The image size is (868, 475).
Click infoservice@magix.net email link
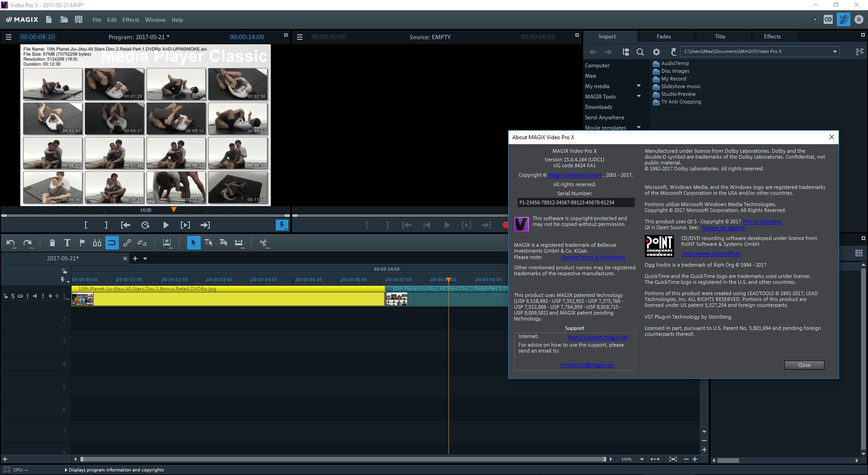[x=587, y=365]
